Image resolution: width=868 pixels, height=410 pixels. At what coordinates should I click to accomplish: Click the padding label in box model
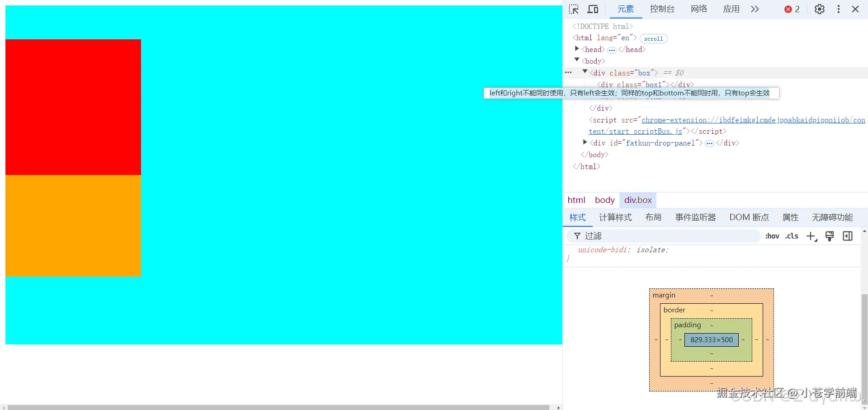(x=687, y=325)
